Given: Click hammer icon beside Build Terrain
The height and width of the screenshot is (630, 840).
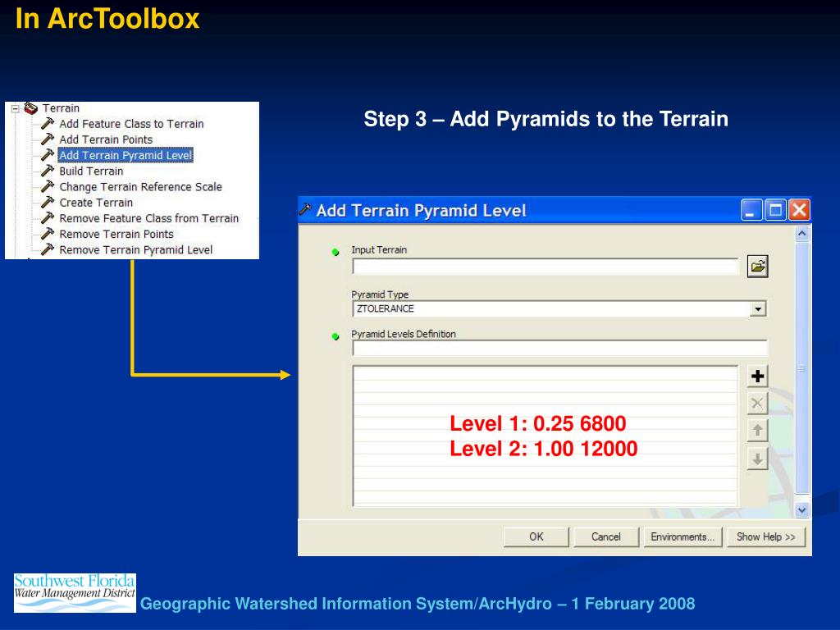Looking at the screenshot, I should [48, 171].
